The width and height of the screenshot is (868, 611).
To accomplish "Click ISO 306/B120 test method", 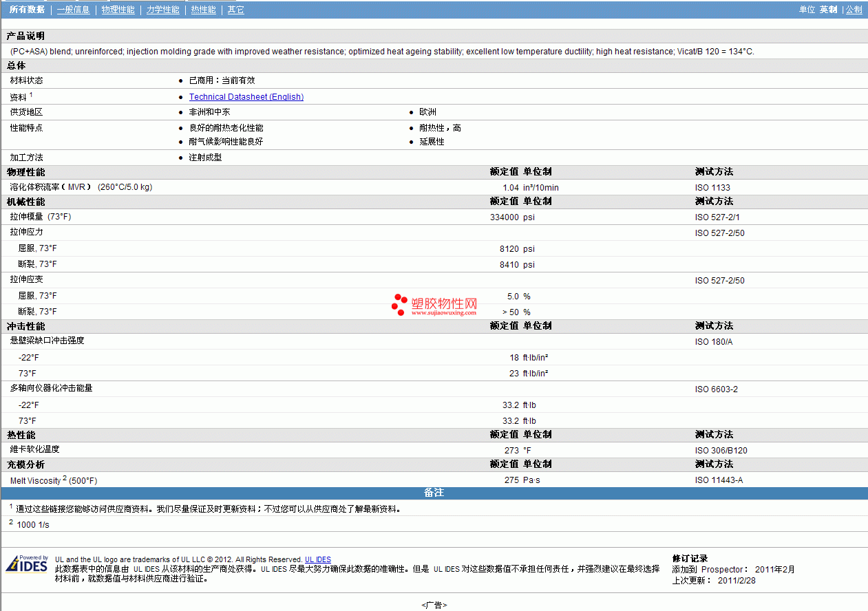I will 721,451.
